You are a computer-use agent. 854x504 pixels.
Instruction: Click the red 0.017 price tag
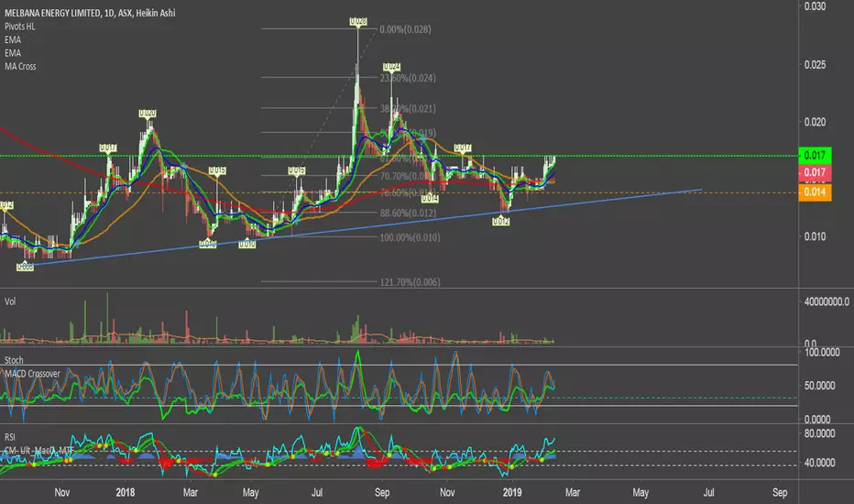[x=815, y=172]
